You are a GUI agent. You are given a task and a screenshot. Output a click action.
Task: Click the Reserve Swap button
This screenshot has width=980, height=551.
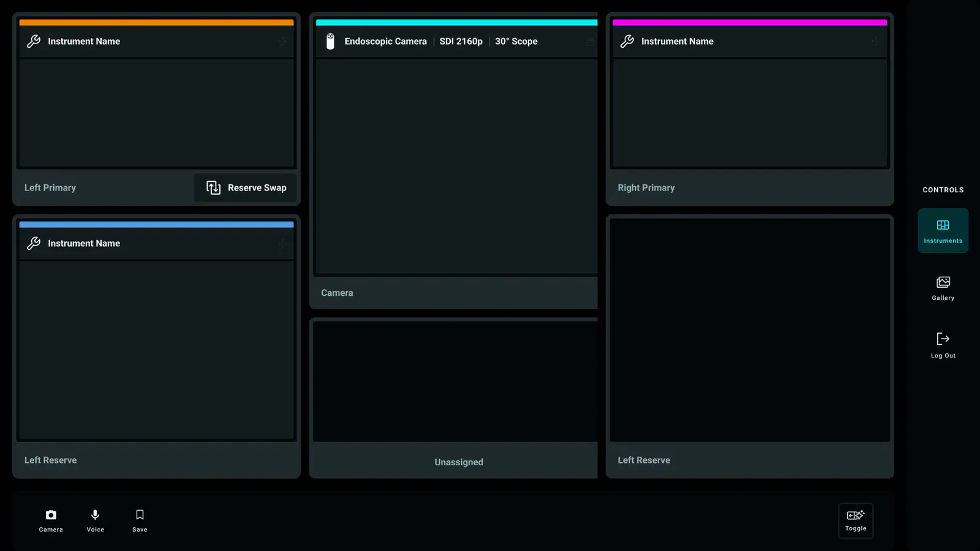click(x=246, y=187)
